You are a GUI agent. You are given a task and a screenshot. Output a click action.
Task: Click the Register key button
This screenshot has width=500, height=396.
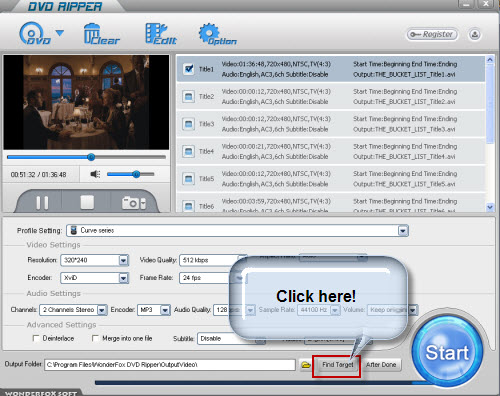coord(432,34)
